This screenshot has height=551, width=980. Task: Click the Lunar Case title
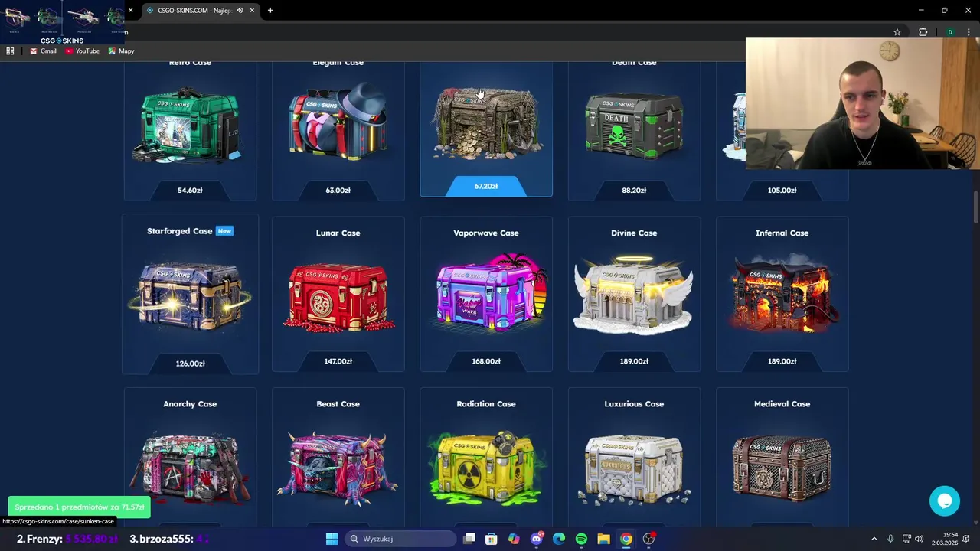click(x=338, y=233)
